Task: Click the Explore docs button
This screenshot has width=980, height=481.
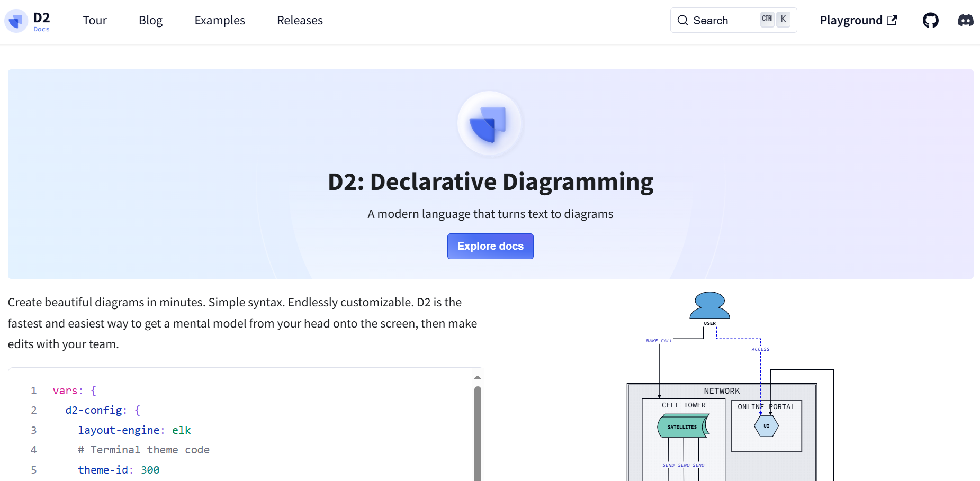Action: [490, 246]
